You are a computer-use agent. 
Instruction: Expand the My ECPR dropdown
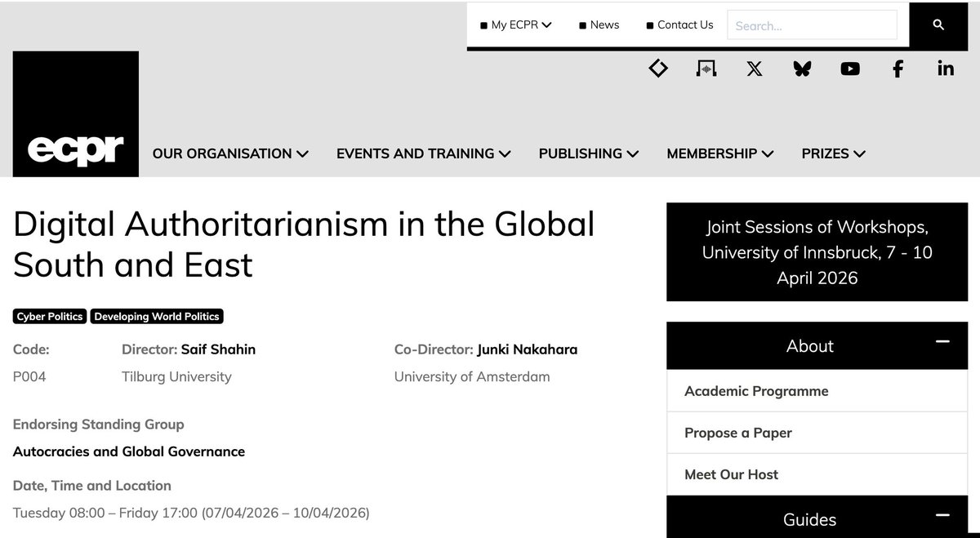click(516, 24)
